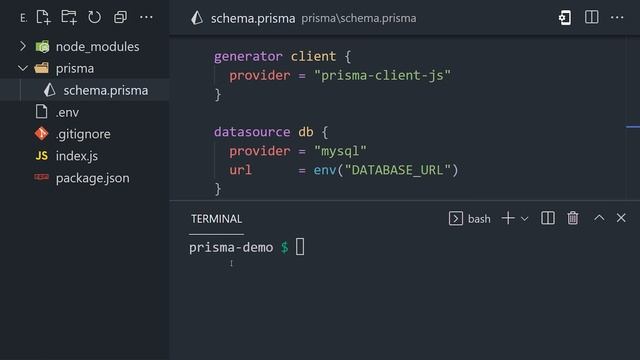Viewport: 640px width, 360px height.
Task: Click the prisma folder icon
Action: [x=42, y=68]
